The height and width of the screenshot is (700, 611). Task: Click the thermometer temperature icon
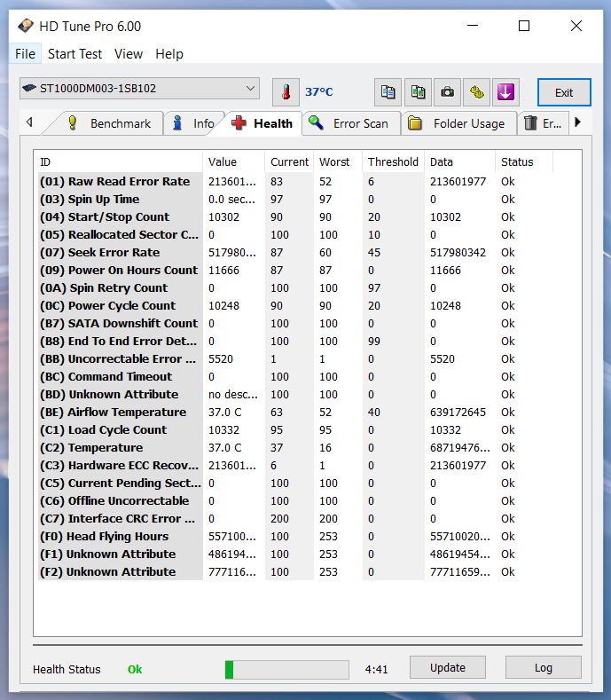coord(286,91)
